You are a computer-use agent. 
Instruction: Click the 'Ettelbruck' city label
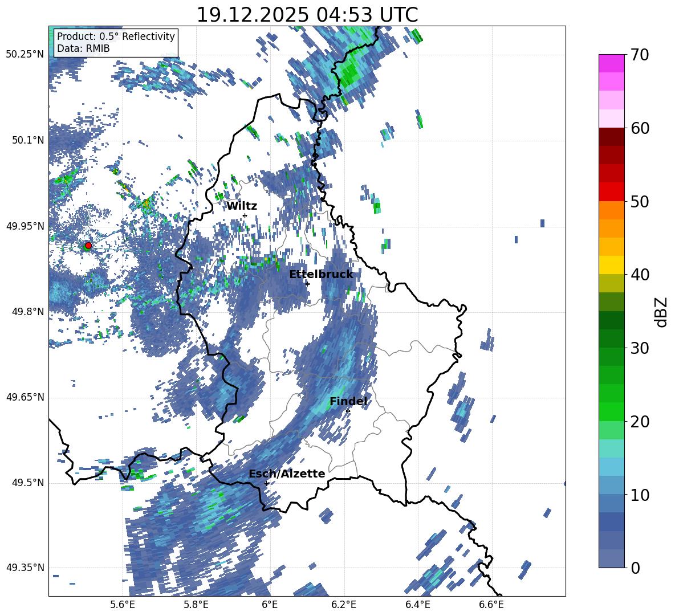point(321,275)
